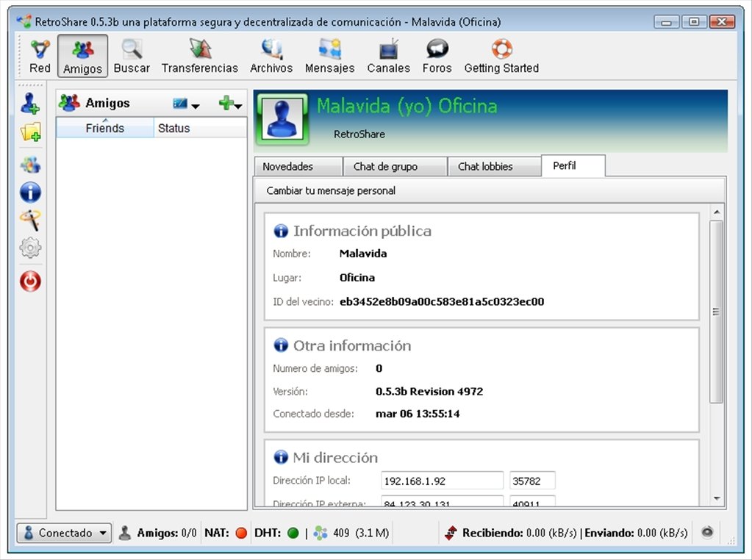Switch to the Novedades tab

(x=298, y=166)
